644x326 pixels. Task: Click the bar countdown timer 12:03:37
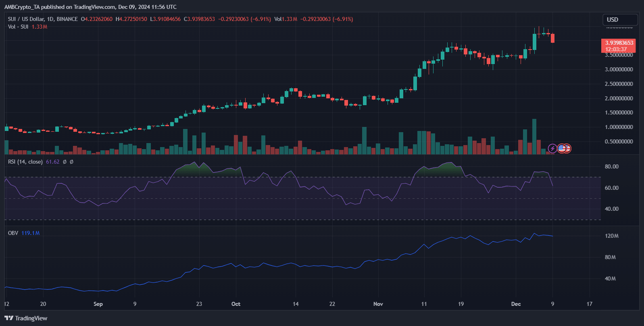pyautogui.click(x=616, y=49)
